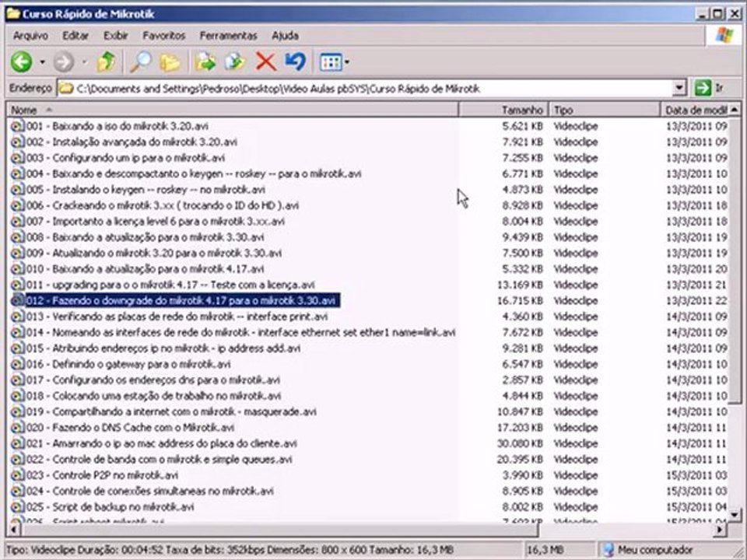
Task: Click icon of 001 - Baixando a iso file
Action: 18,126
